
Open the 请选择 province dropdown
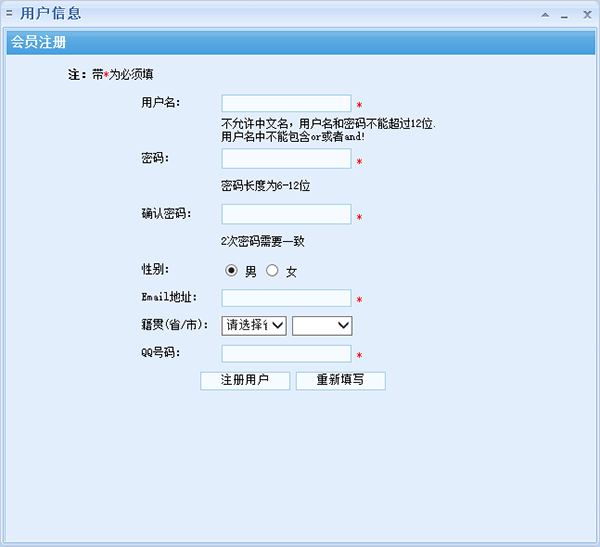[x=254, y=325]
